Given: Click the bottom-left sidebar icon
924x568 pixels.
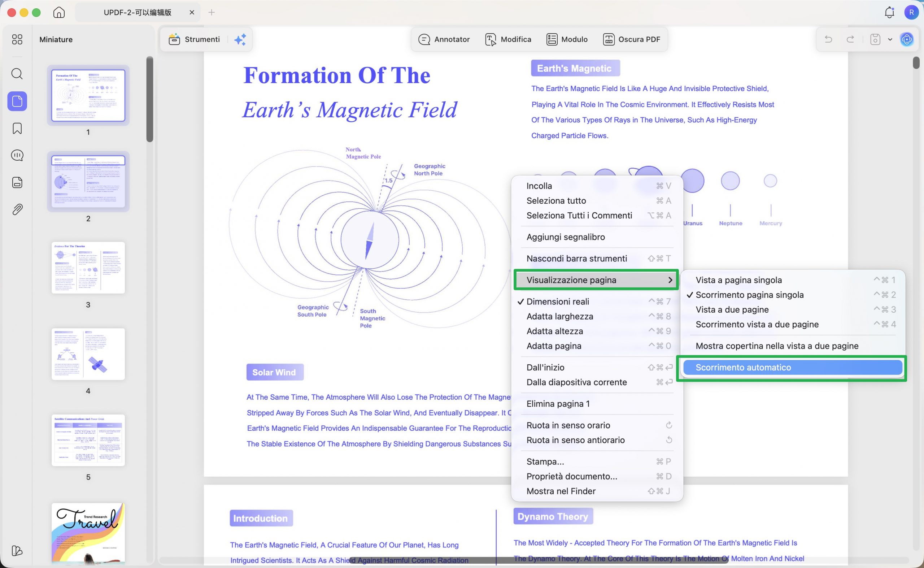Looking at the screenshot, I should click(17, 551).
